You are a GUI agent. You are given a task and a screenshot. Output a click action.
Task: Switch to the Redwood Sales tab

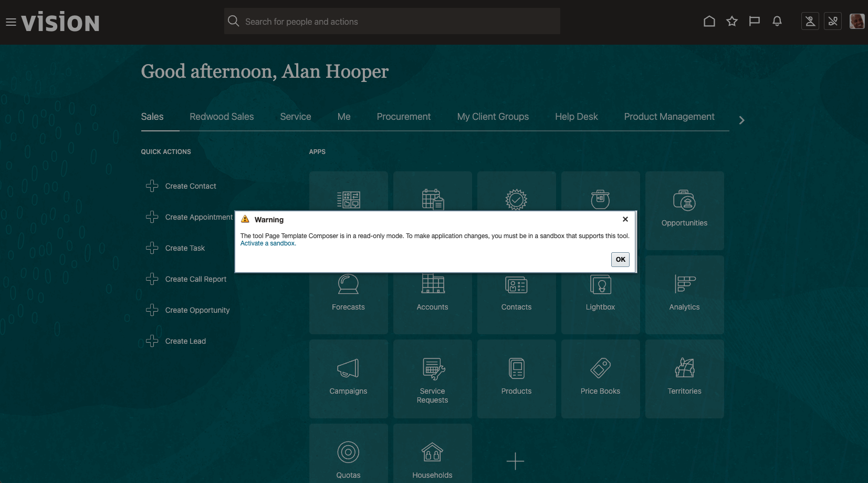point(222,117)
